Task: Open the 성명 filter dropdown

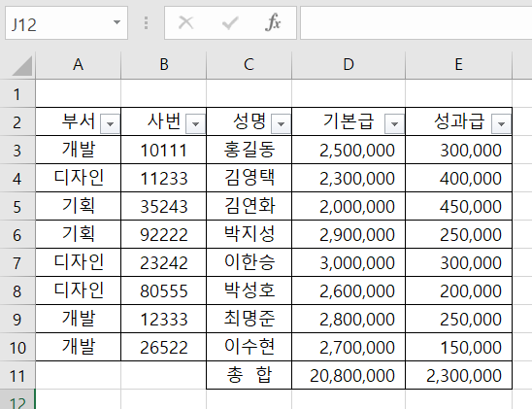Action: [x=281, y=124]
